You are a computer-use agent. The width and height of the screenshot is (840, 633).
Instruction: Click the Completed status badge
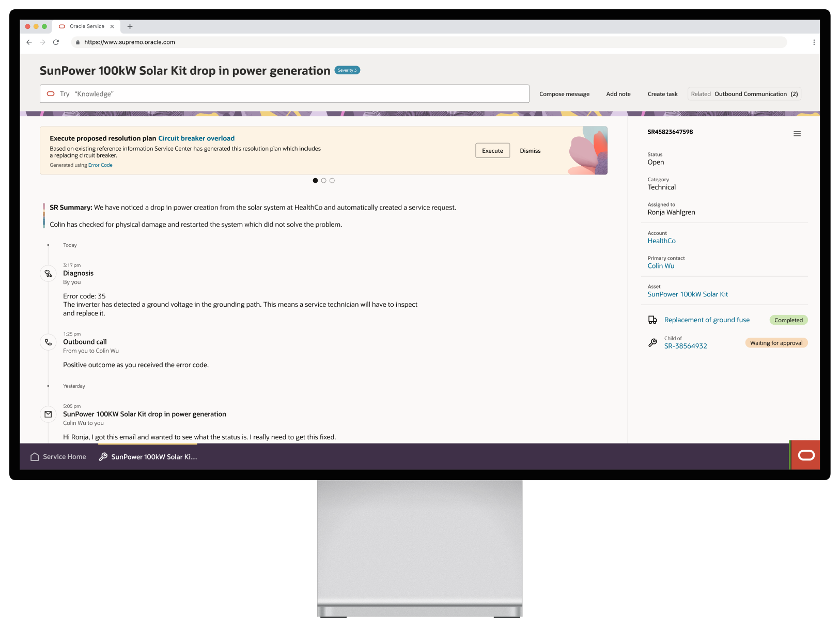click(x=788, y=320)
